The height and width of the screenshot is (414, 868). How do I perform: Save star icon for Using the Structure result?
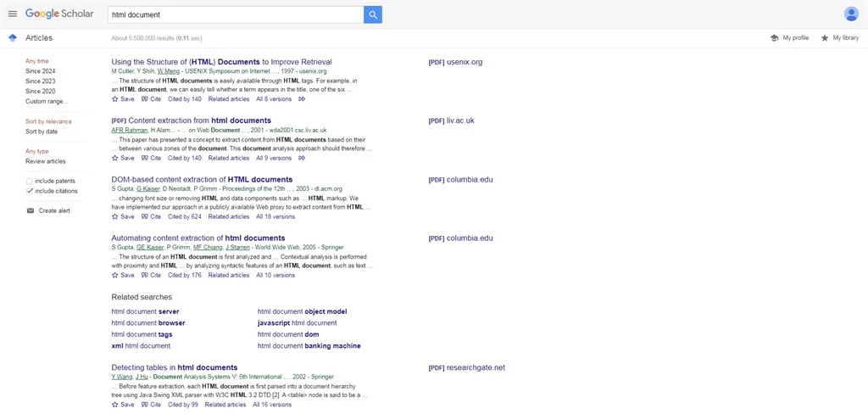[115, 99]
